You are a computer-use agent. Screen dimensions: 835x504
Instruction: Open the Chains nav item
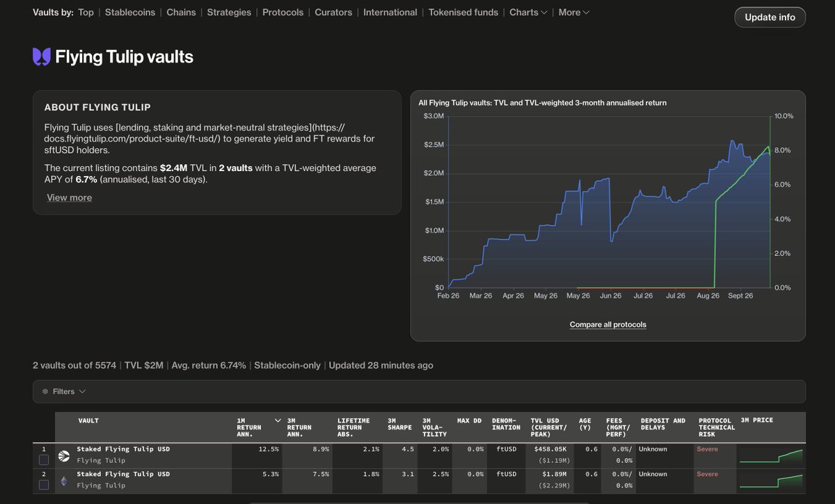click(x=181, y=13)
